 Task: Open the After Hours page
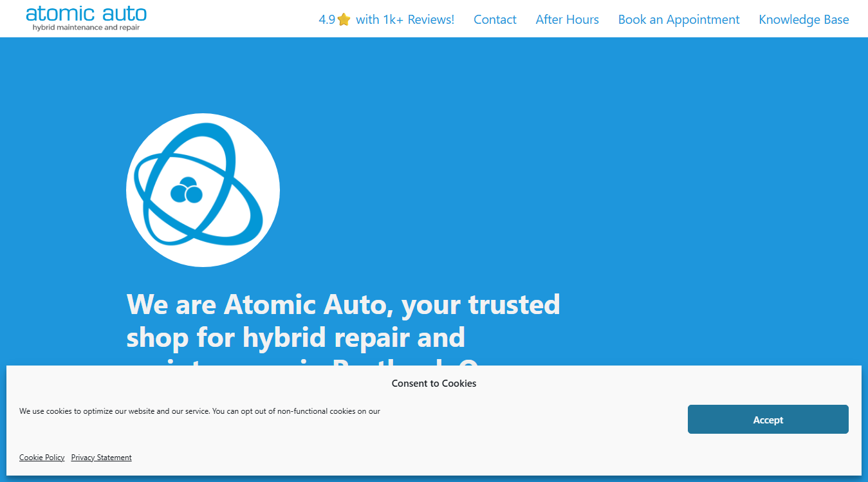click(x=567, y=19)
